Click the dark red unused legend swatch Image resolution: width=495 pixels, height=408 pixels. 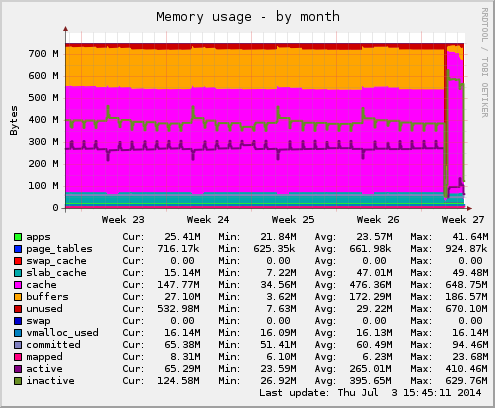tap(18, 309)
